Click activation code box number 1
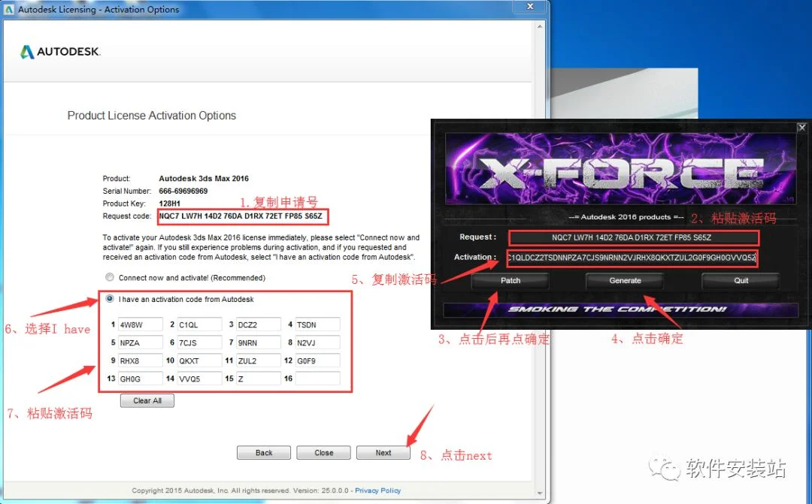 141,324
